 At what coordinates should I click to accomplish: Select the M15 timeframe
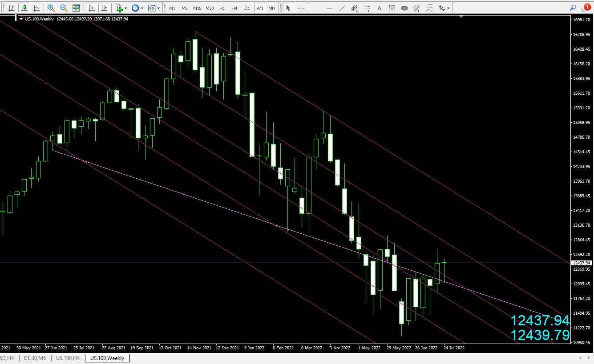pos(197,8)
